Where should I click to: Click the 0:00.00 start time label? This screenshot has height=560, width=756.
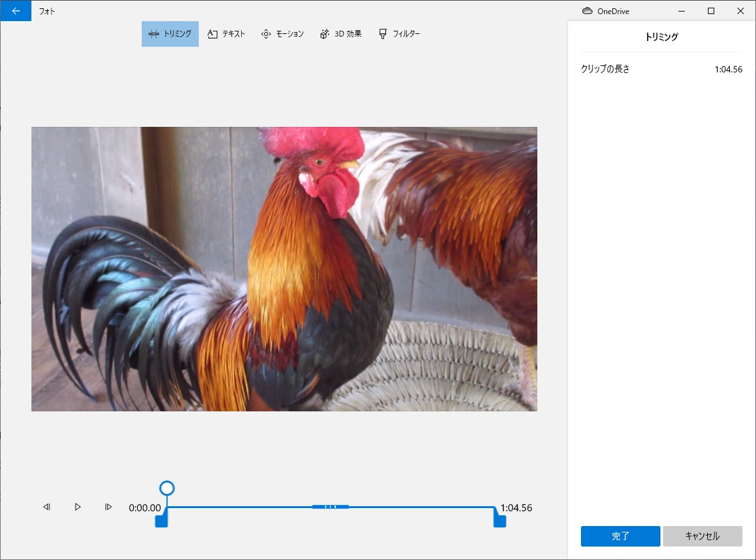click(x=145, y=508)
